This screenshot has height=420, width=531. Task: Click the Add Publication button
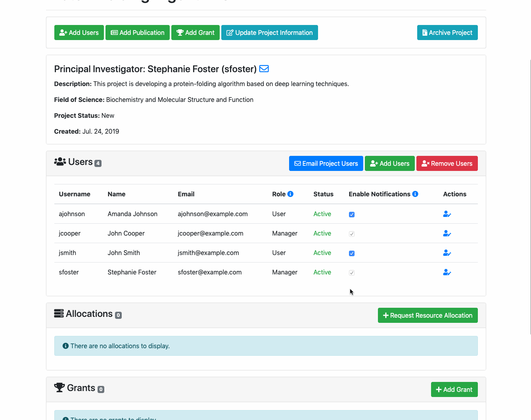point(138,33)
